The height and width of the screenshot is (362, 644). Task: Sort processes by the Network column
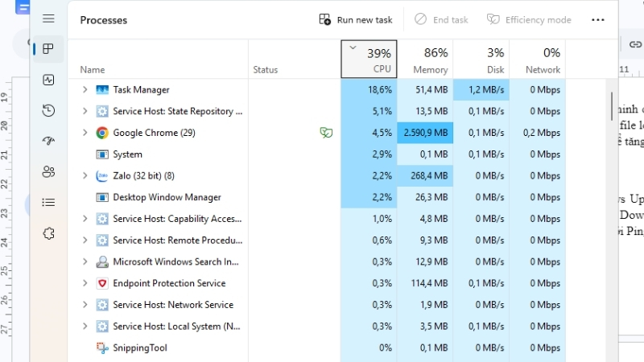coord(538,59)
